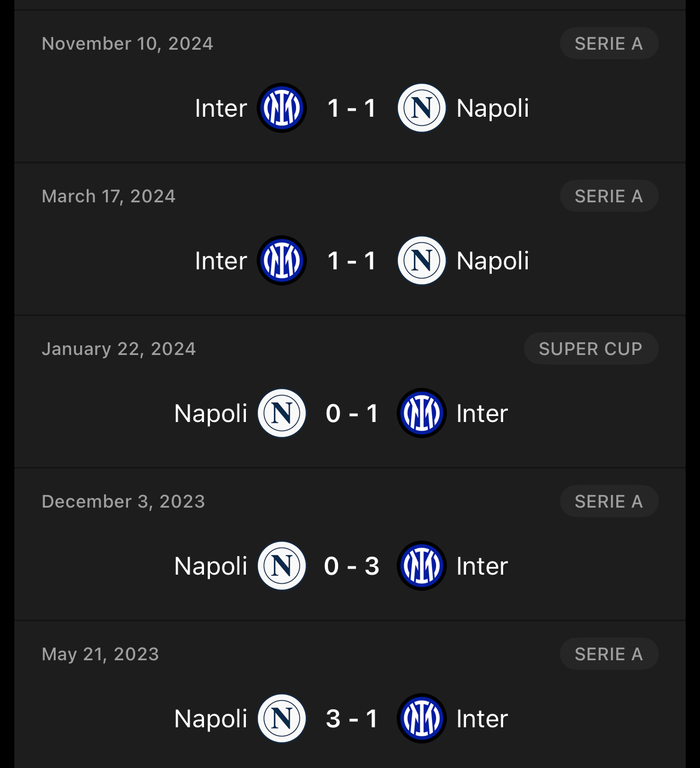Viewport: 700px width, 768px height.
Task: Open the 1 - 1 score from November 10, 2024
Action: click(352, 108)
